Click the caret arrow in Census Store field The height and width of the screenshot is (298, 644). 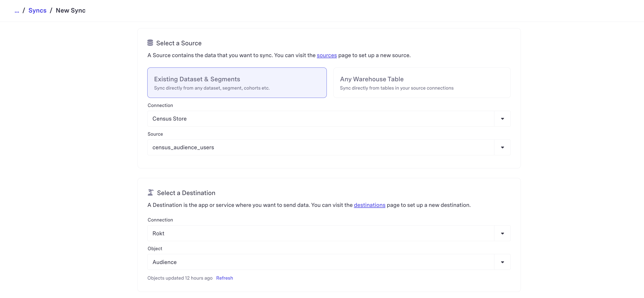click(502, 119)
